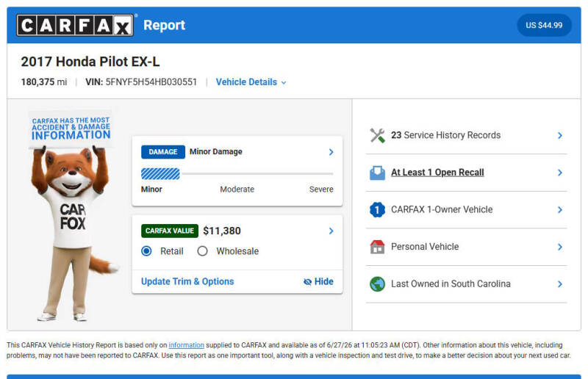Click the Report header text
This screenshot has width=588, height=379.
[164, 25]
